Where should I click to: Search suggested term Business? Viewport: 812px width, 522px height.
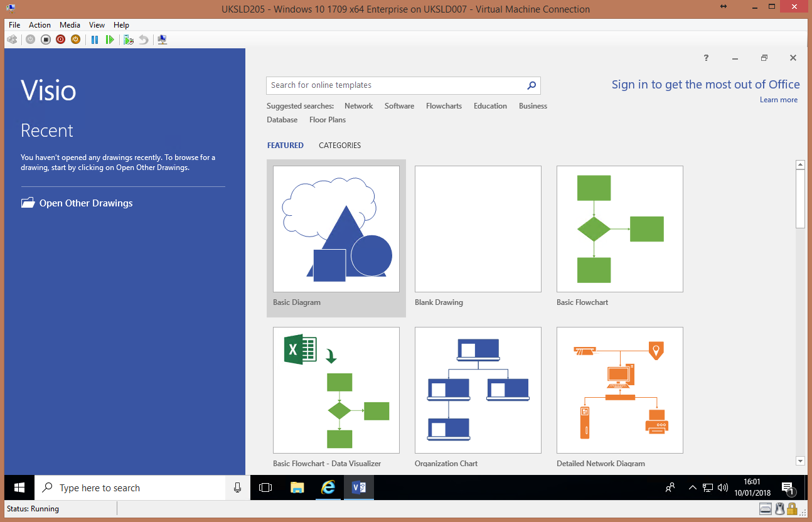pos(533,106)
